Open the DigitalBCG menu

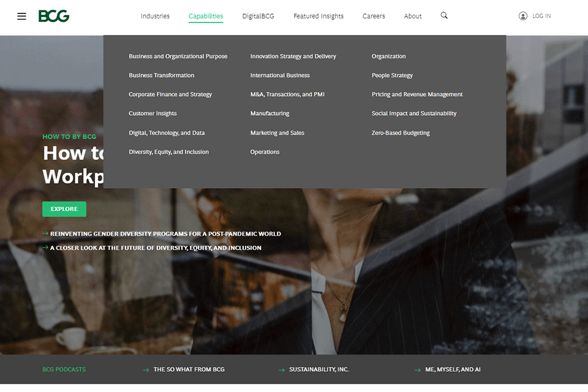[x=258, y=16]
